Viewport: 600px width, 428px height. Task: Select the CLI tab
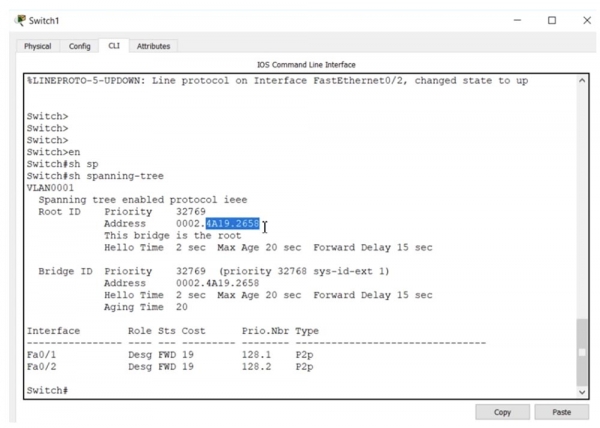tap(114, 46)
